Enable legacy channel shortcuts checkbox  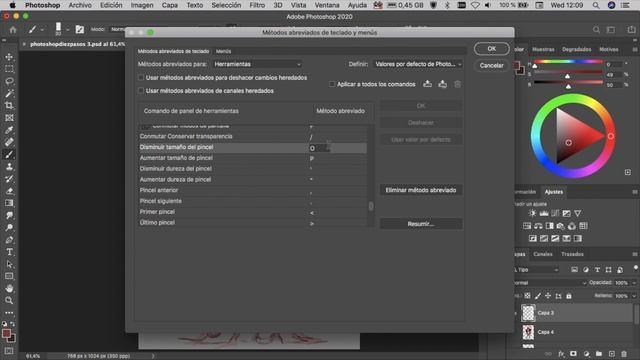141,91
